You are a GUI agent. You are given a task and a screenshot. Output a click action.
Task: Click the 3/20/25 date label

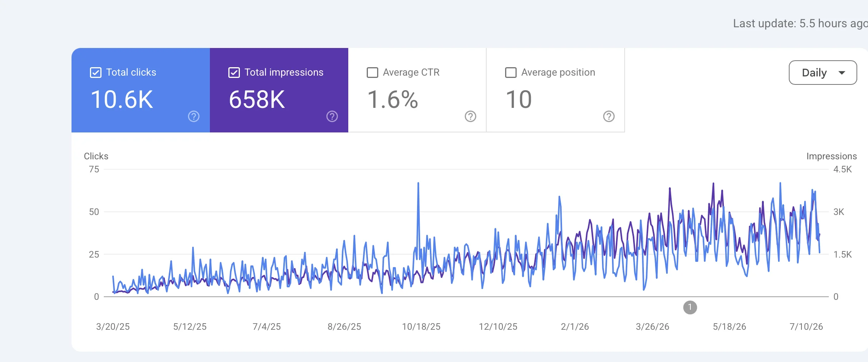coord(113,327)
